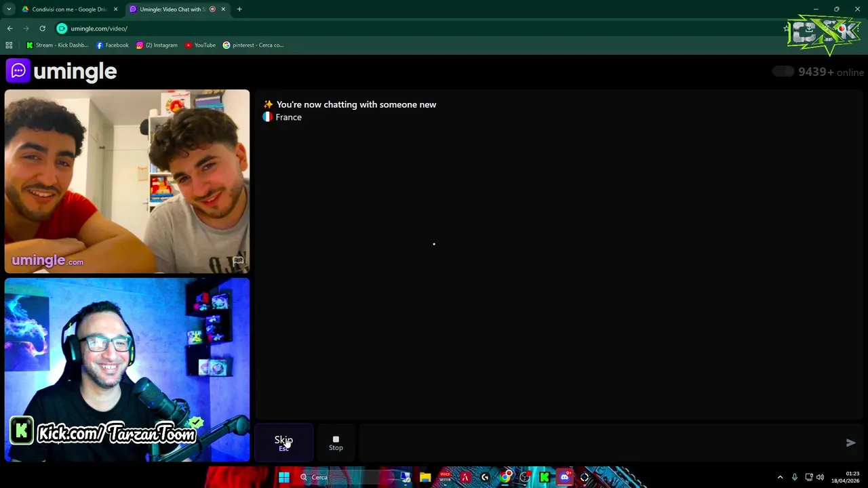Open Google Chrome from the taskbar
Viewport: 868px width, 488px height.
coord(505,477)
